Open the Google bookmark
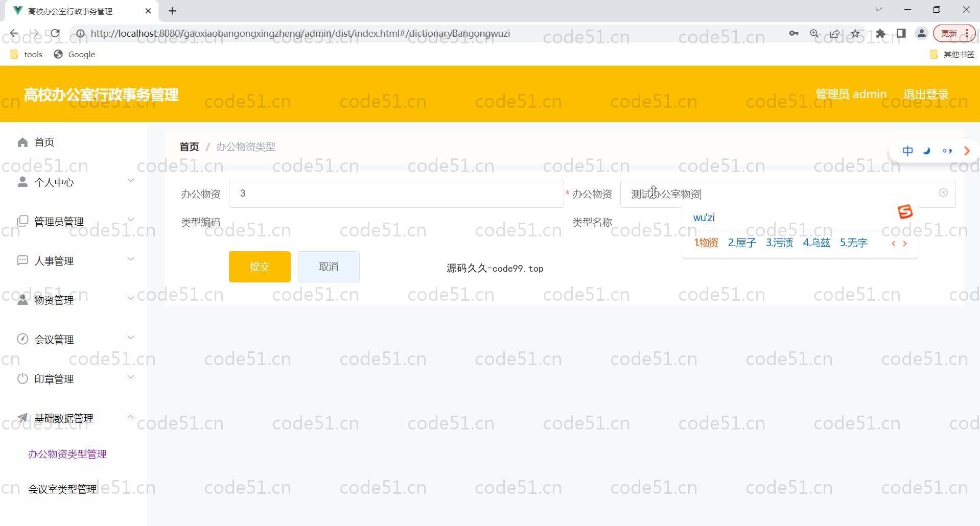Viewport: 980px width, 526px height. point(75,54)
